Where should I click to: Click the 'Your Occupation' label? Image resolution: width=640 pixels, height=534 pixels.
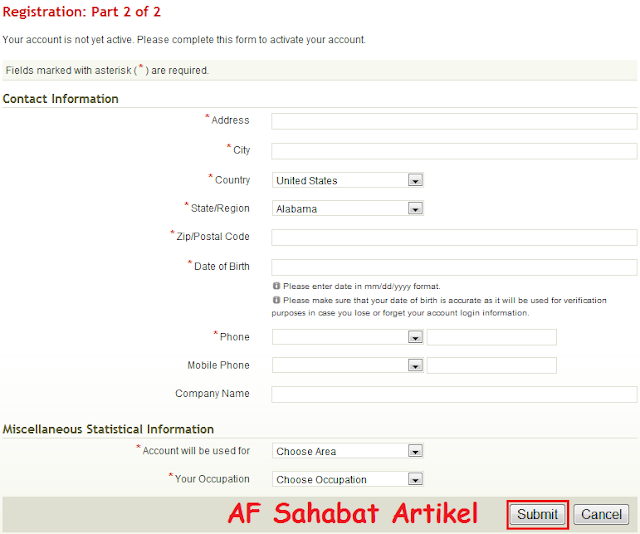tap(212, 479)
